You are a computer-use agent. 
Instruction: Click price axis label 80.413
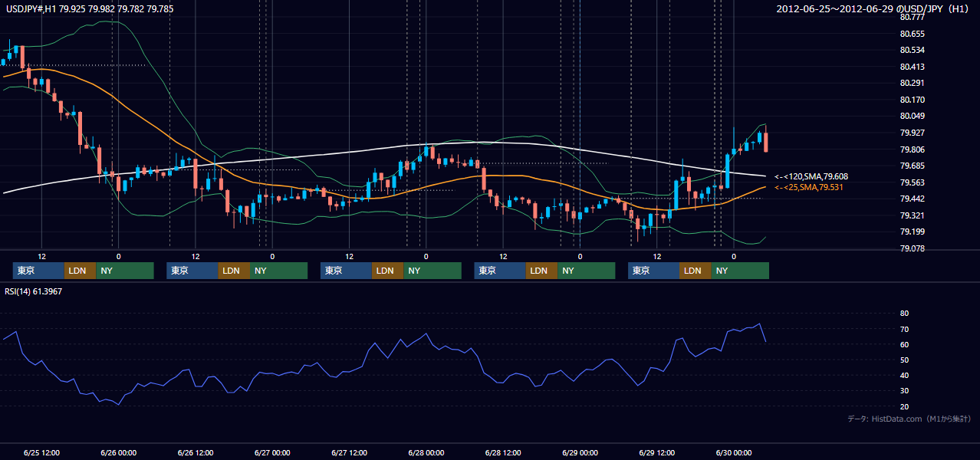point(912,67)
